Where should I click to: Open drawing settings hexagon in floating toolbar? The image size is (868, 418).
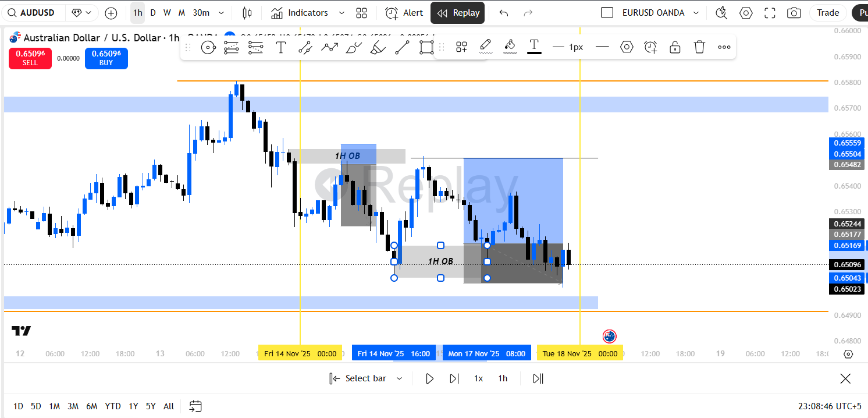click(x=627, y=47)
